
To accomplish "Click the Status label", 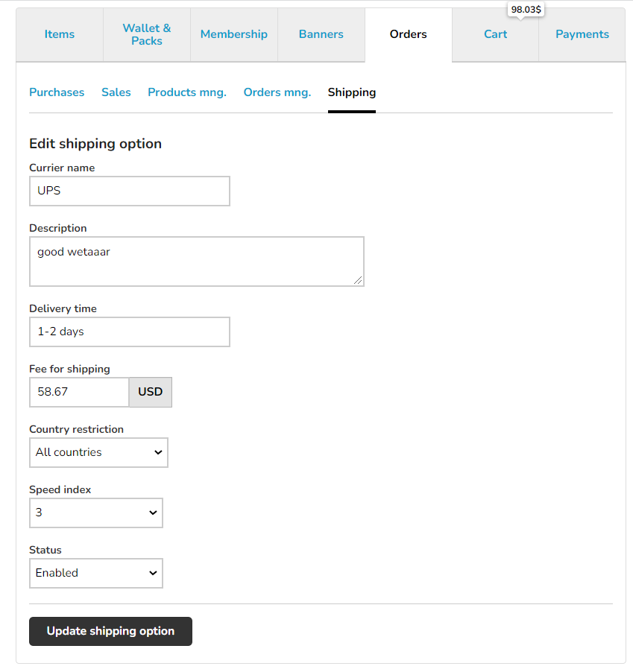I will click(45, 550).
